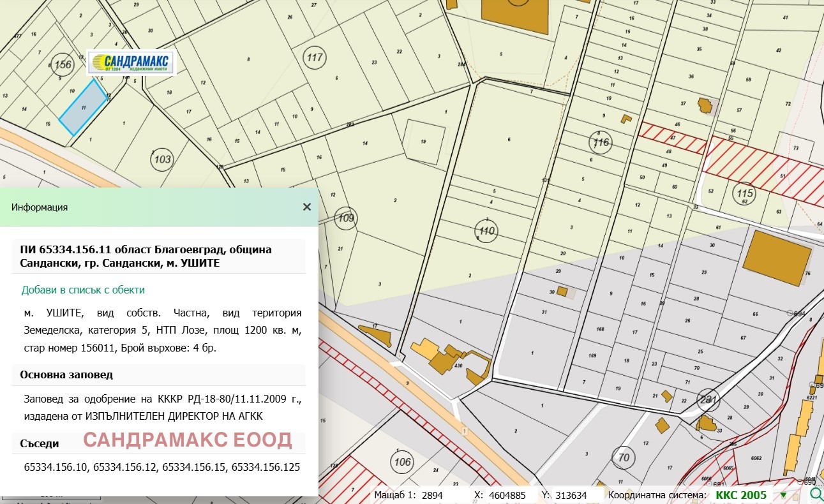Select the blue highlighted parcel 11

[83, 107]
